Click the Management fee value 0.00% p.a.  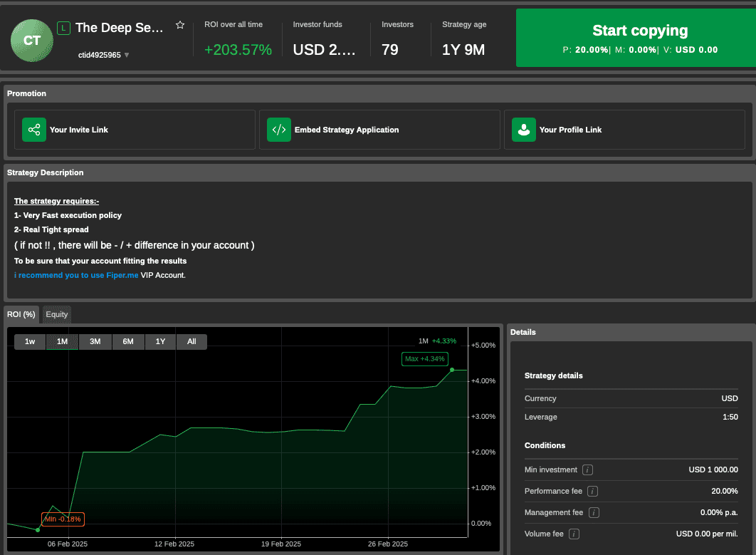point(719,512)
